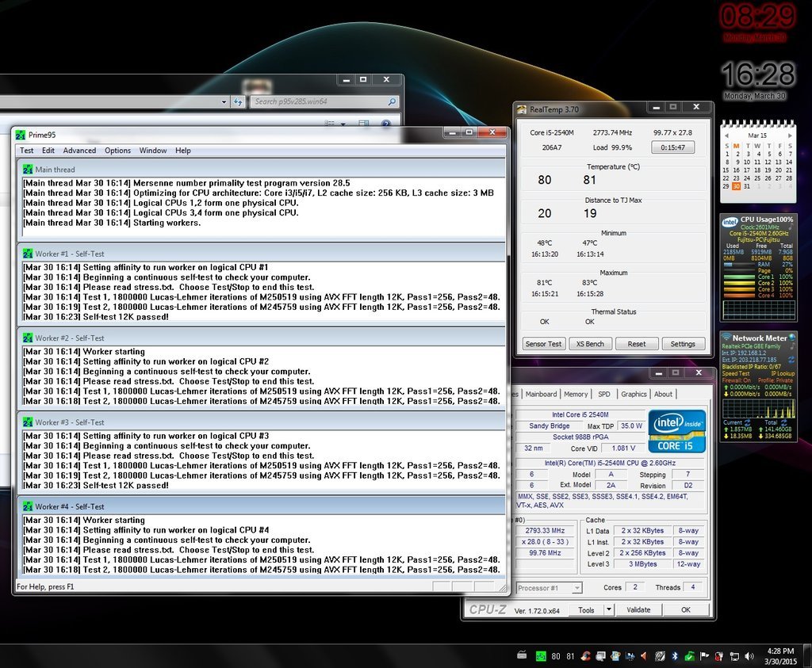Image resolution: width=812 pixels, height=668 pixels.
Task: Expand the Explorer address bar dropdown
Action: 224,102
